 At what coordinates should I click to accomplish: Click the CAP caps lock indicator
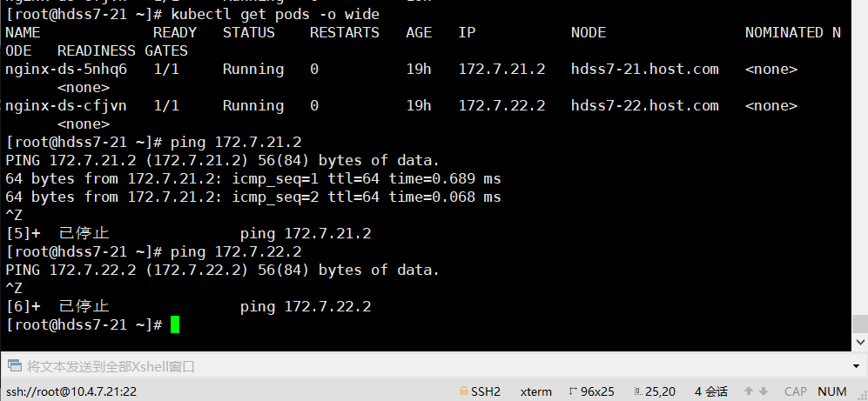pos(795,391)
